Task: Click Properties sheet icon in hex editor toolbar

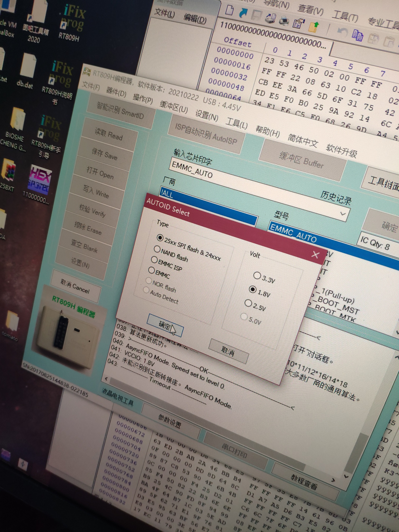Action: click(298, 23)
